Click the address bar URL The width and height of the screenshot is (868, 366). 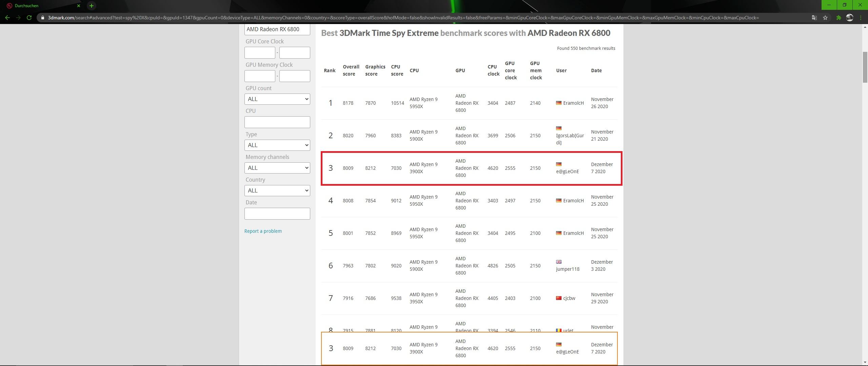[x=403, y=18]
